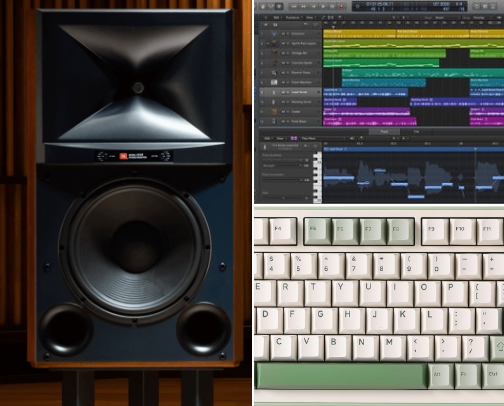
Task: Mute the Drummer track
Action: click(283, 34)
